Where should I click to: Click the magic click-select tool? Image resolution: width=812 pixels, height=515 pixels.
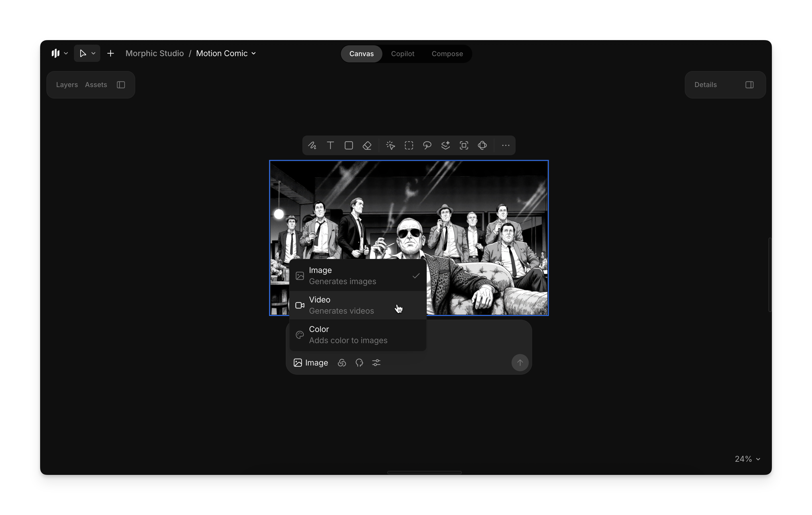click(391, 146)
